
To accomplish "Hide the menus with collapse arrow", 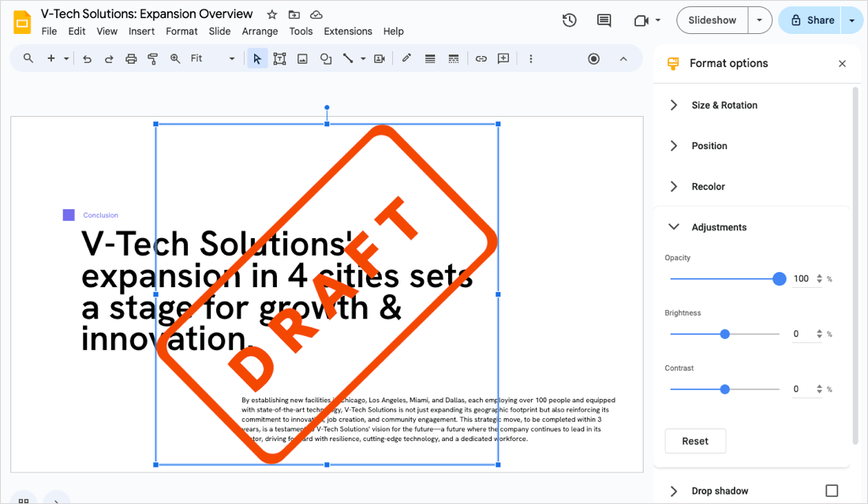I will point(623,58).
